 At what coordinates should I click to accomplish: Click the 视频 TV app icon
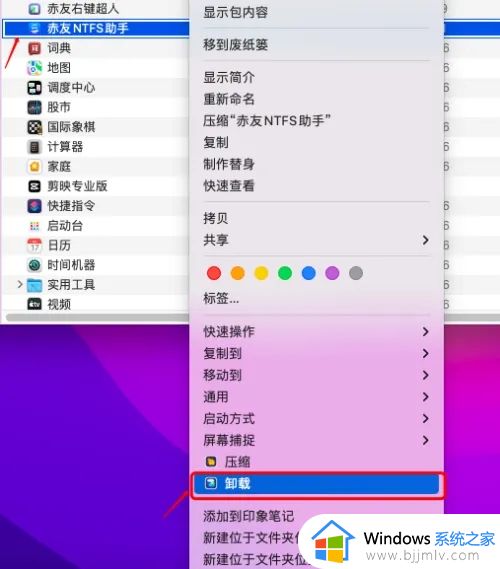coord(34,304)
